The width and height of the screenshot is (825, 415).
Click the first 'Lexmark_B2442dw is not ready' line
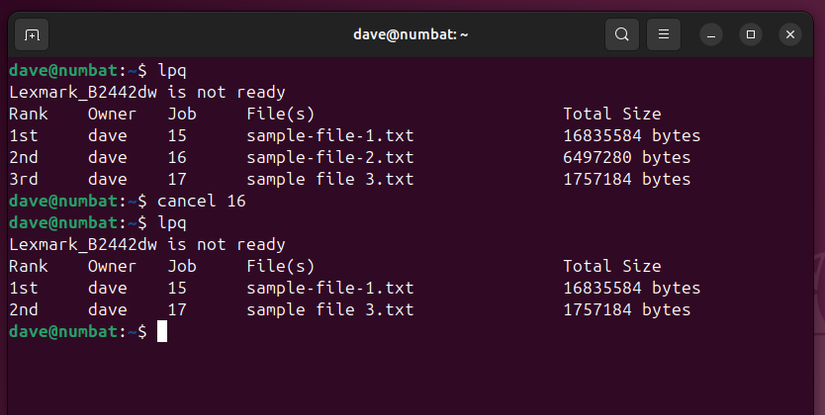tap(147, 92)
